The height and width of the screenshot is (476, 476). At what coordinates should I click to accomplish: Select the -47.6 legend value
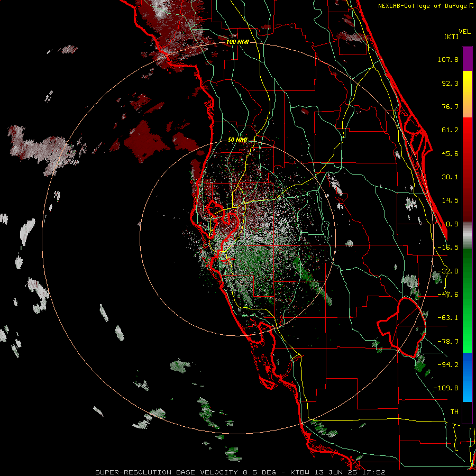448,295
